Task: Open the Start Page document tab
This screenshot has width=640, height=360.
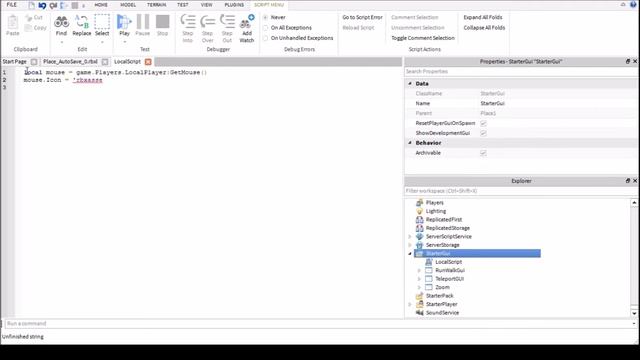Action: [x=15, y=62]
